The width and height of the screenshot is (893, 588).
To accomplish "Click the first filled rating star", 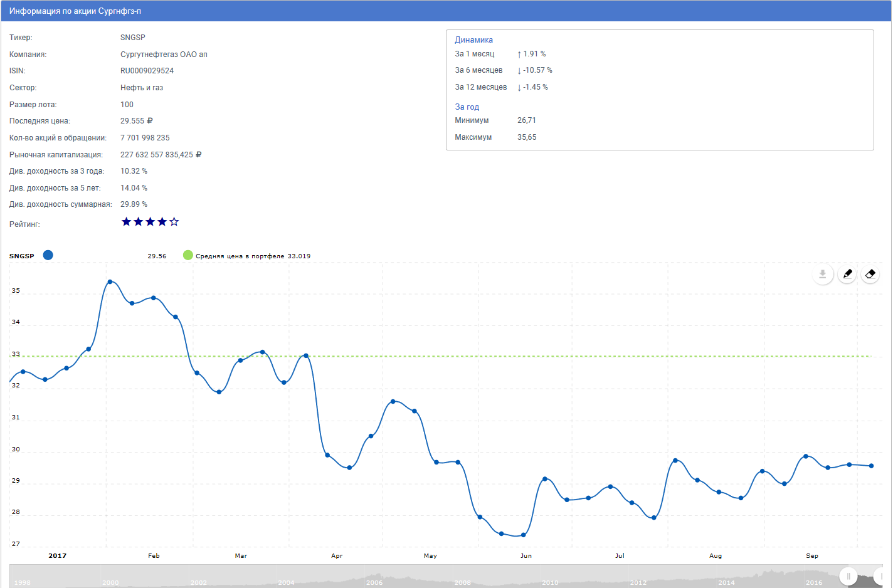I will tap(126, 222).
